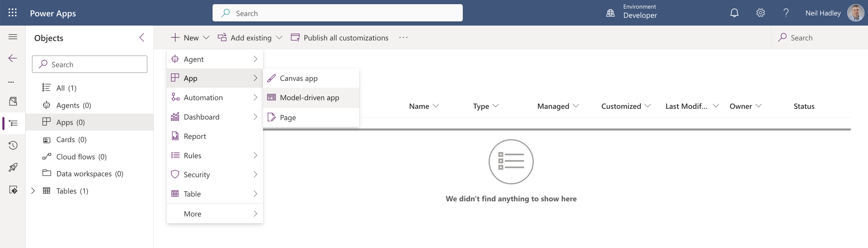Click the top global Search box

point(337,13)
